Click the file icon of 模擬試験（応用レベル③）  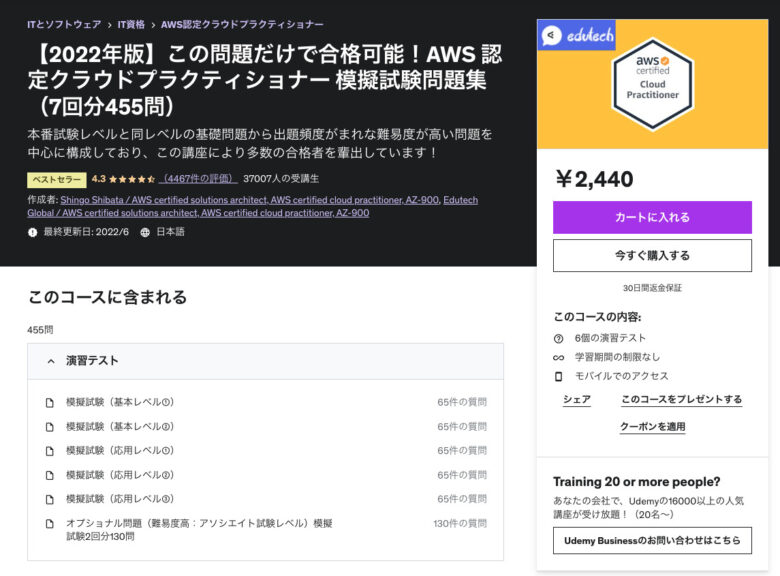(x=49, y=499)
